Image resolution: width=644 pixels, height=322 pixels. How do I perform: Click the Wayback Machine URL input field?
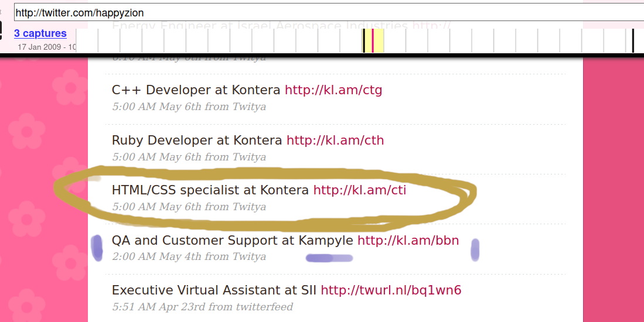click(328, 12)
